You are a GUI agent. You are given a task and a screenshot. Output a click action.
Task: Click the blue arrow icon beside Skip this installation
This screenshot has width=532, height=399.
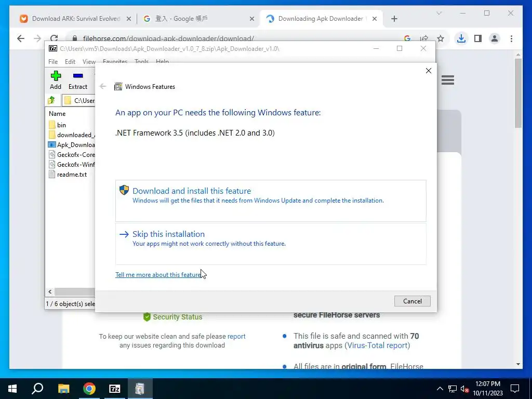124,234
